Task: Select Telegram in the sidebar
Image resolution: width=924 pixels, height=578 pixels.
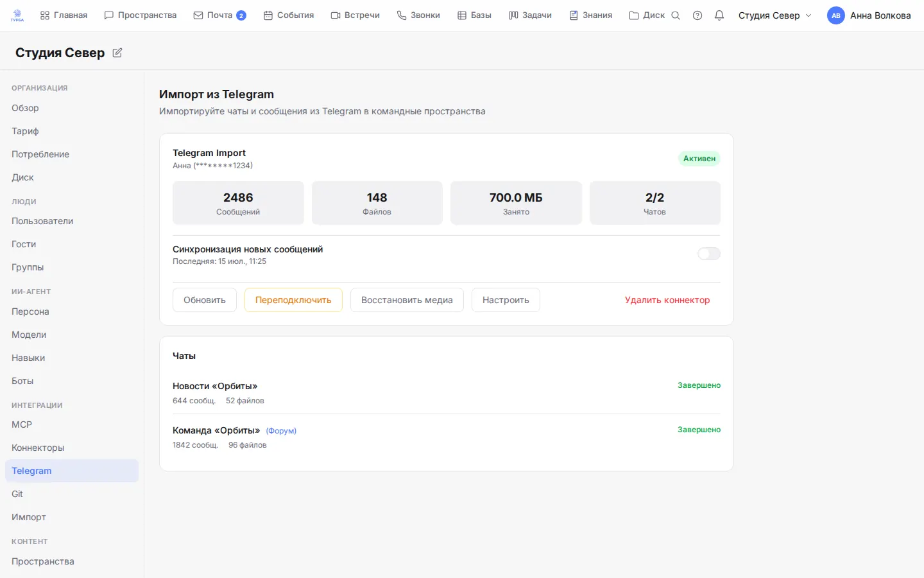Action: [72, 471]
